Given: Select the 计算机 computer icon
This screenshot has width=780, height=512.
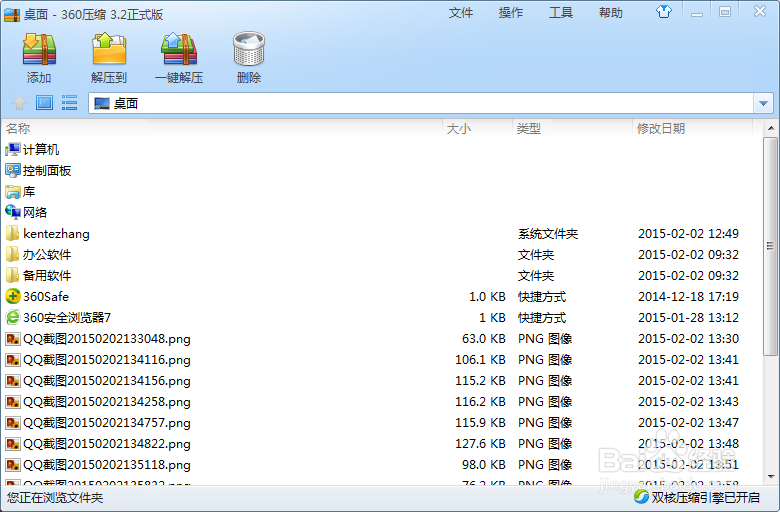Looking at the screenshot, I should click(x=13, y=149).
